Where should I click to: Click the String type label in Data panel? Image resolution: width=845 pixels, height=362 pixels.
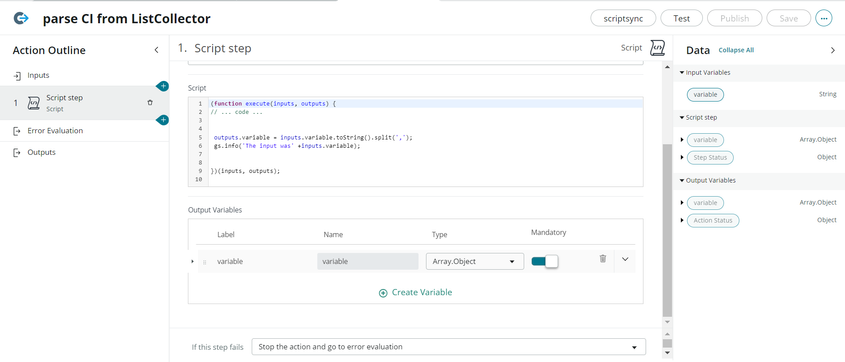click(827, 94)
